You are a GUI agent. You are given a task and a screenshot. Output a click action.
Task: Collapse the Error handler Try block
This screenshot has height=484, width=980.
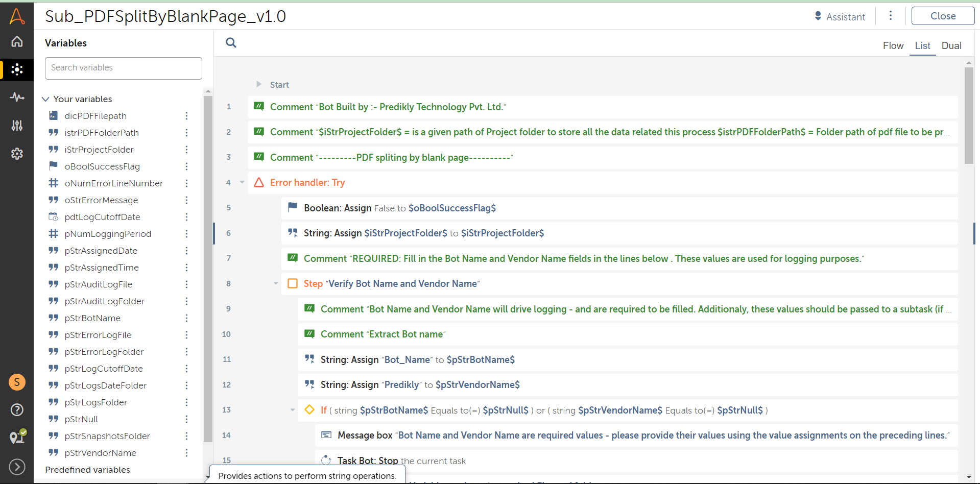242,182
